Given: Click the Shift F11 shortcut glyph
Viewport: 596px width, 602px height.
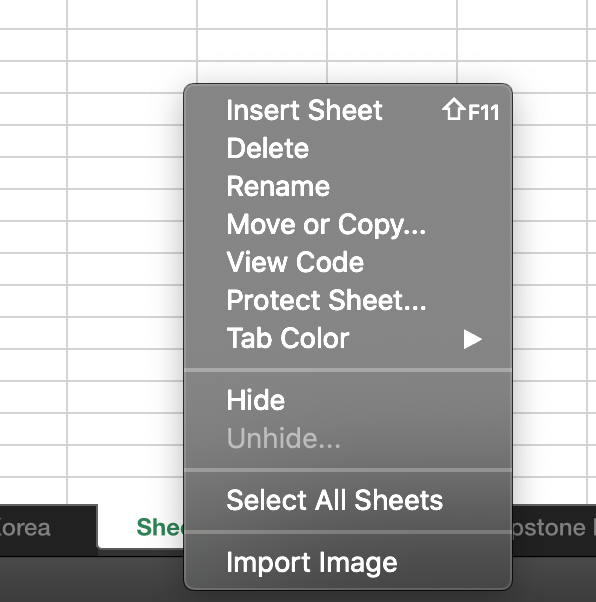Looking at the screenshot, I should tap(470, 110).
